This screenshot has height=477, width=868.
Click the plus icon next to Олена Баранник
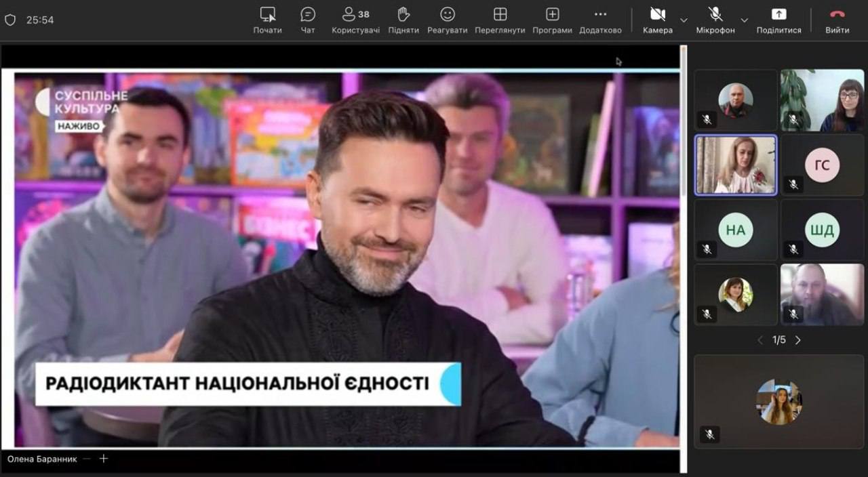[104, 459]
